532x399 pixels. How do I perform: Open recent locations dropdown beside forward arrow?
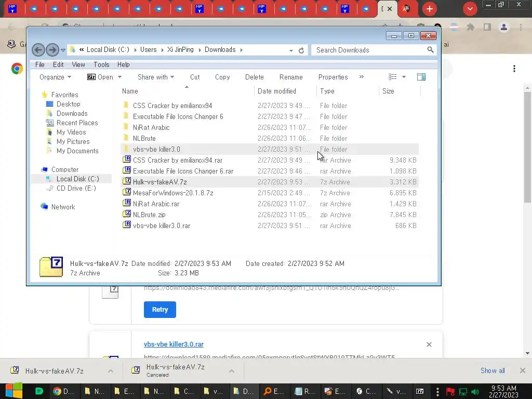63,50
